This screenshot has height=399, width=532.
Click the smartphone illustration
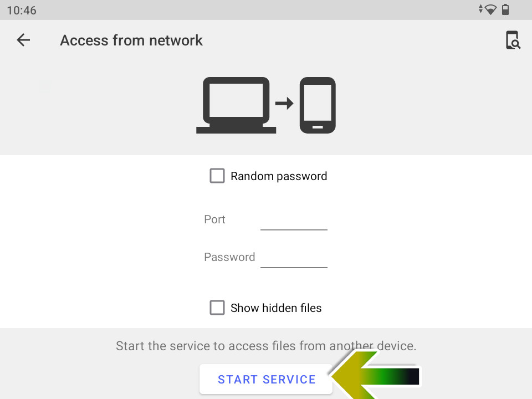318,105
